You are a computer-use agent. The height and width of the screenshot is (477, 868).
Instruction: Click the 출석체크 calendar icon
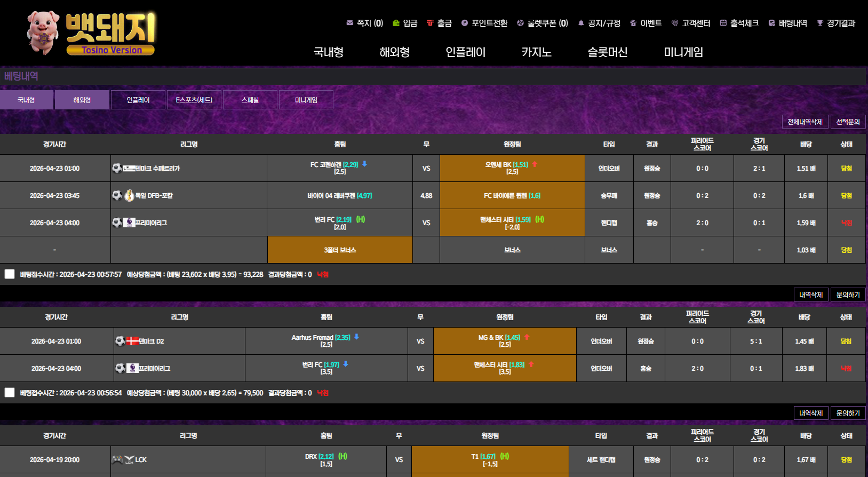pos(723,23)
